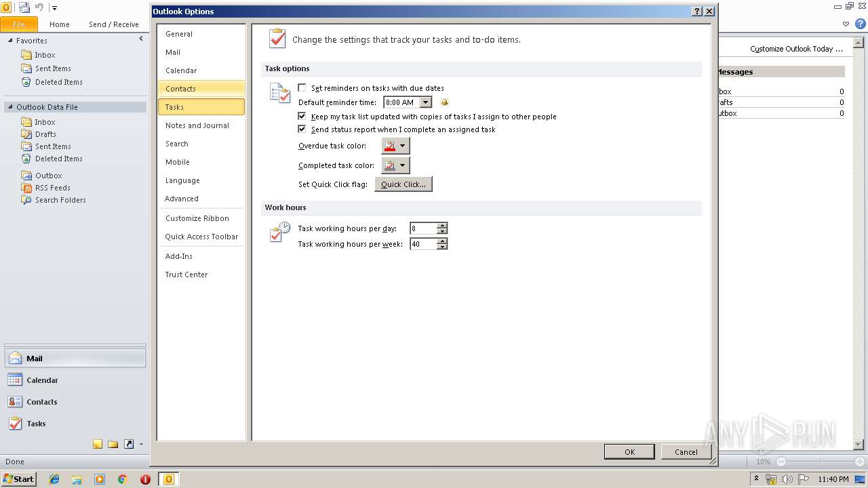868x488 pixels.
Task: Cancel the Outlook Options dialog
Action: [x=686, y=452]
